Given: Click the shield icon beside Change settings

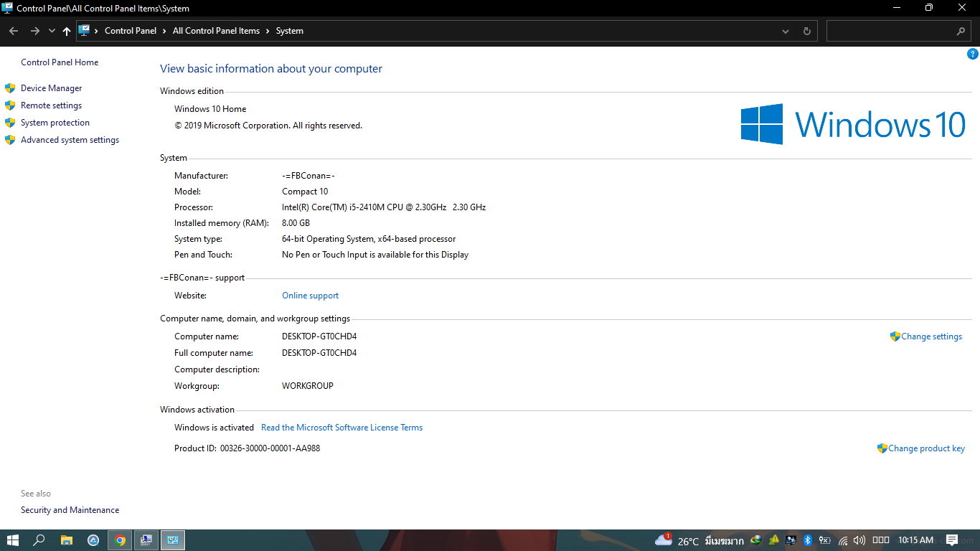Looking at the screenshot, I should pos(895,336).
